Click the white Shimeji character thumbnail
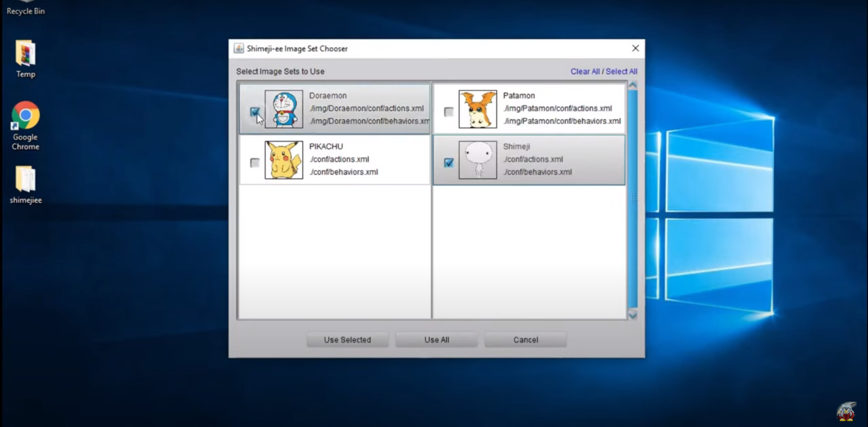Viewport: 868px width, 427px height. pos(478,160)
